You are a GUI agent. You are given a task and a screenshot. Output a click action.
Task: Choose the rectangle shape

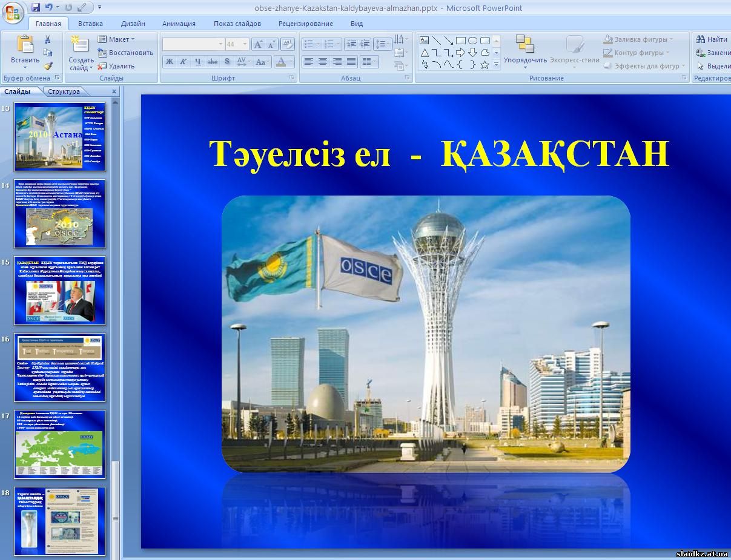click(461, 41)
